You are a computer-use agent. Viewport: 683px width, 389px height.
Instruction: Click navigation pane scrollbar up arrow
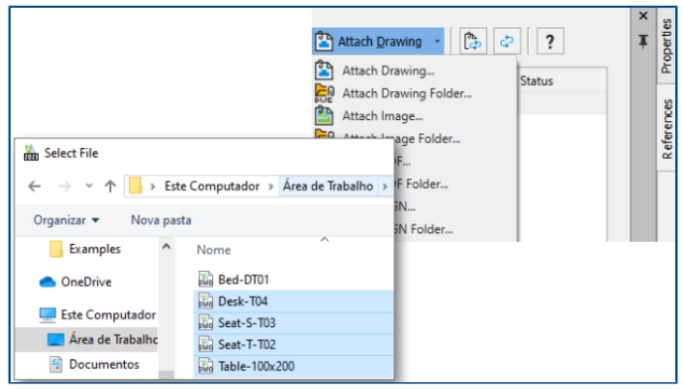click(166, 247)
